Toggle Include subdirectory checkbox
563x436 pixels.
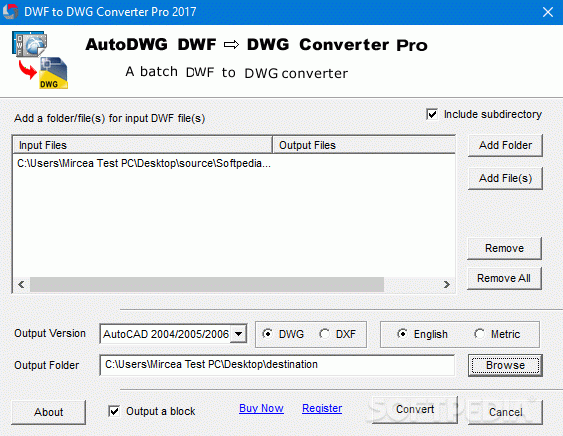point(432,115)
